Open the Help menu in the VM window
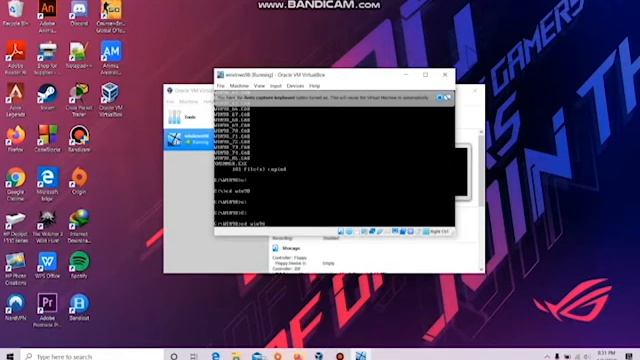 pyautogui.click(x=314, y=86)
